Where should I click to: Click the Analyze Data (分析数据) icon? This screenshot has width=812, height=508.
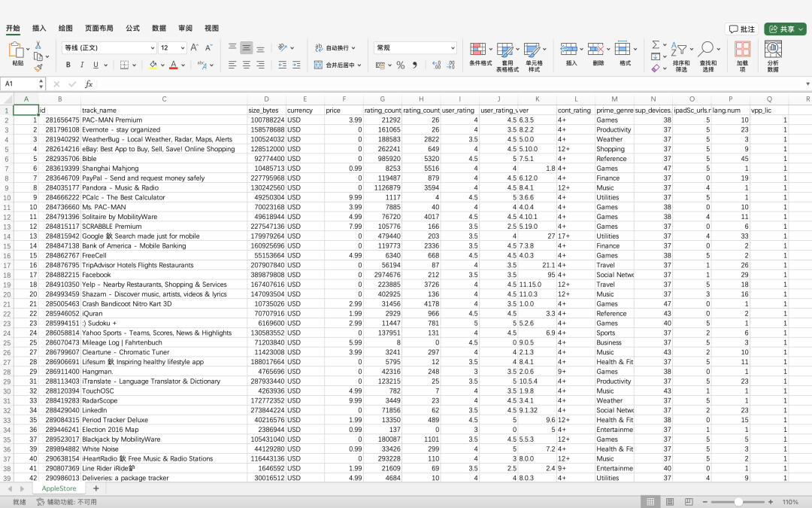tap(773, 50)
